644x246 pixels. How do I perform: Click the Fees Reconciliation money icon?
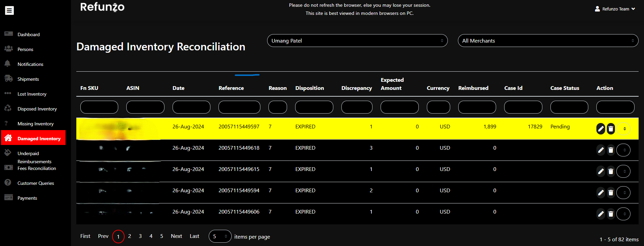click(8, 167)
